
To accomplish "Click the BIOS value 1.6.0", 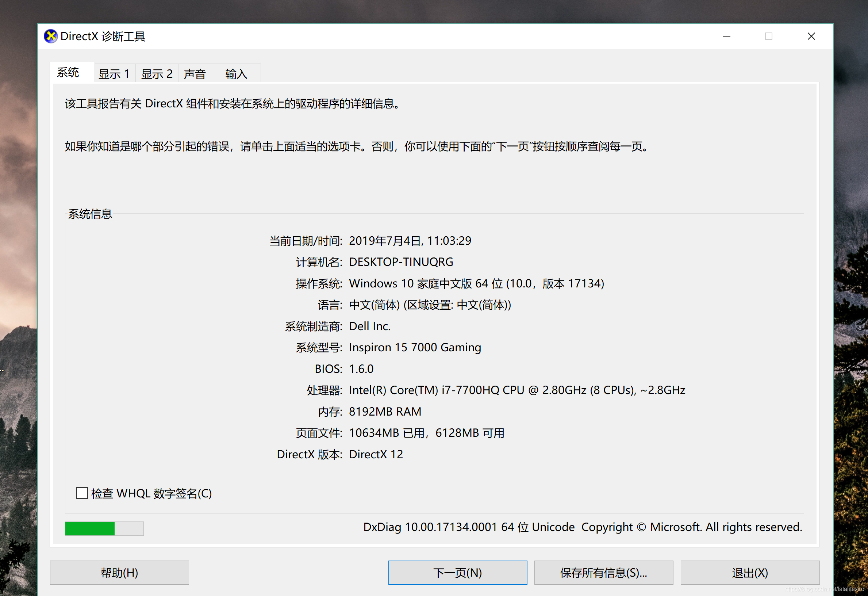I will tap(361, 369).
